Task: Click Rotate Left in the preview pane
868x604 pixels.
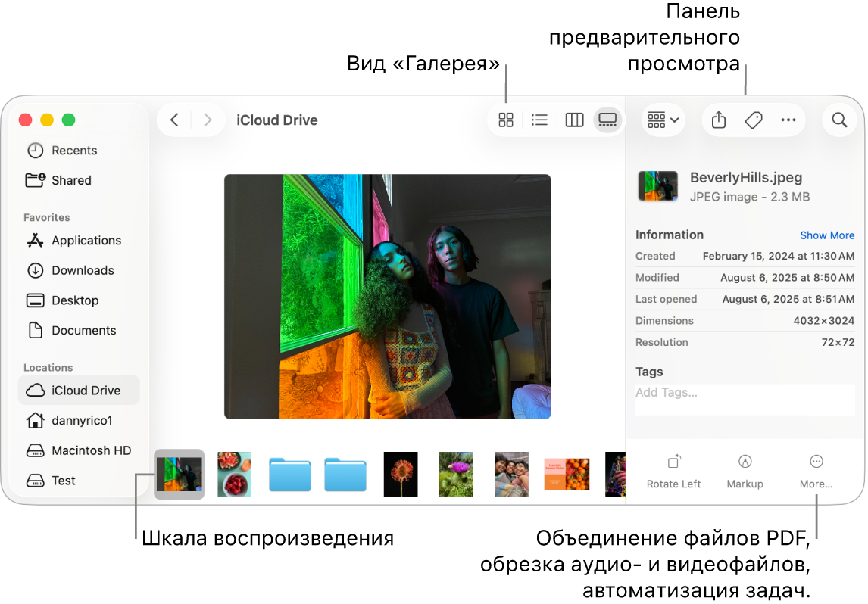Action: (673, 472)
